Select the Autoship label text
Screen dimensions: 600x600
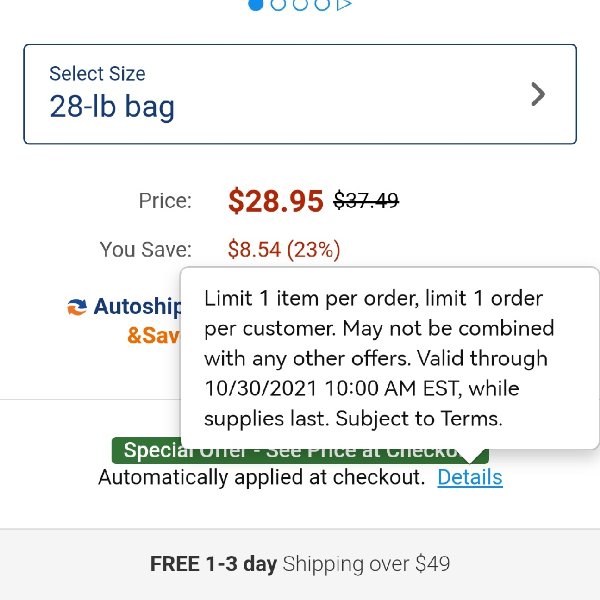pos(137,307)
